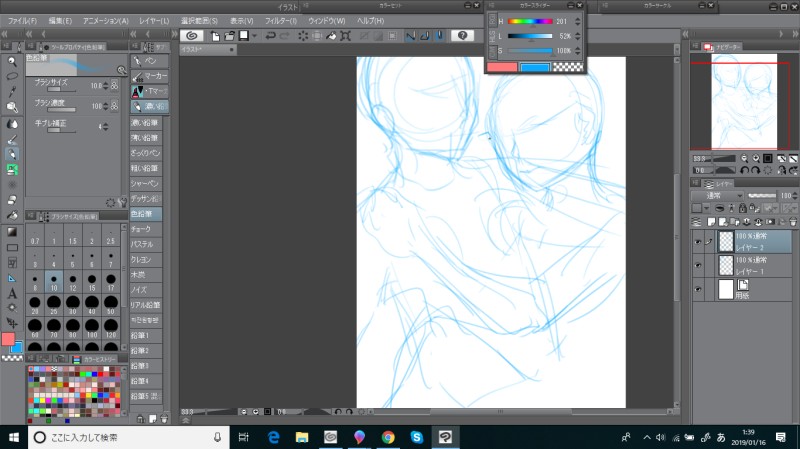Screen dimensions: 800x449
Task: Create a new canvas with New icon
Action: click(x=215, y=36)
